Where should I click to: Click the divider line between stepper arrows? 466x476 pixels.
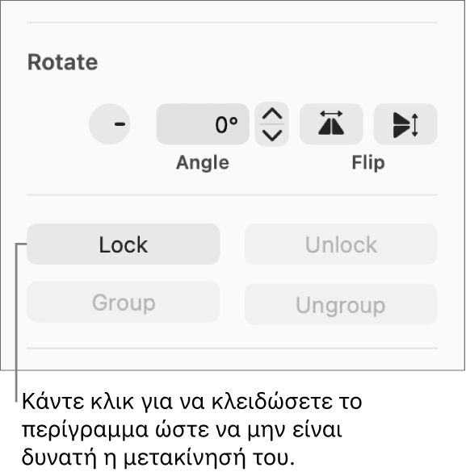click(271, 124)
